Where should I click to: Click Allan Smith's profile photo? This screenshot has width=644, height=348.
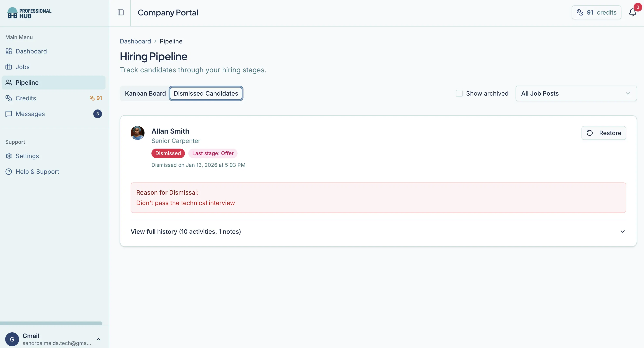pyautogui.click(x=138, y=133)
